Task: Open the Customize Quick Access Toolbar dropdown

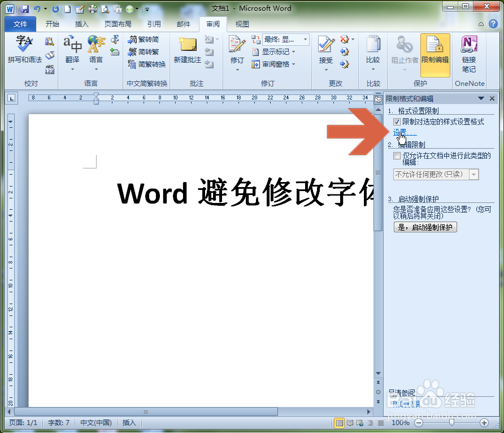Action: tap(147, 9)
